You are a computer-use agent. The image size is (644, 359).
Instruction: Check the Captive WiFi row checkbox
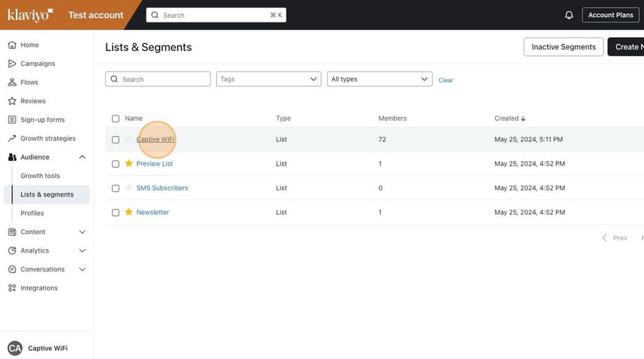coord(115,140)
